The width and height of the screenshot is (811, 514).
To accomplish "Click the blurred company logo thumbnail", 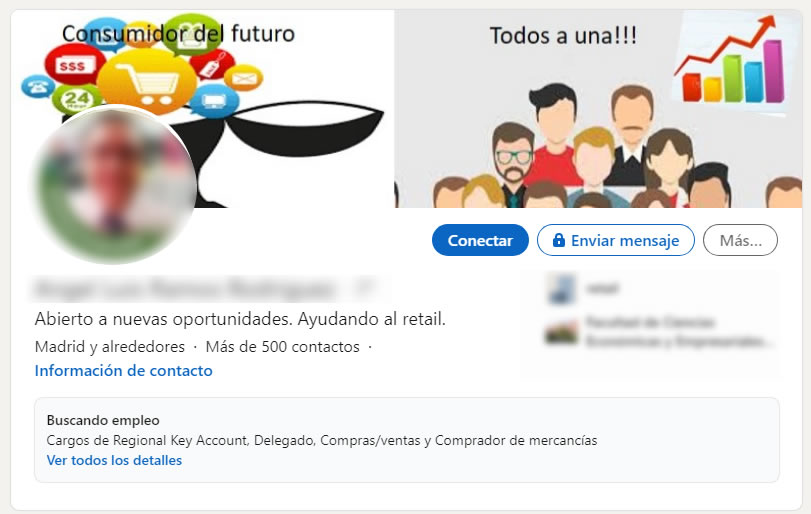I will click(561, 289).
